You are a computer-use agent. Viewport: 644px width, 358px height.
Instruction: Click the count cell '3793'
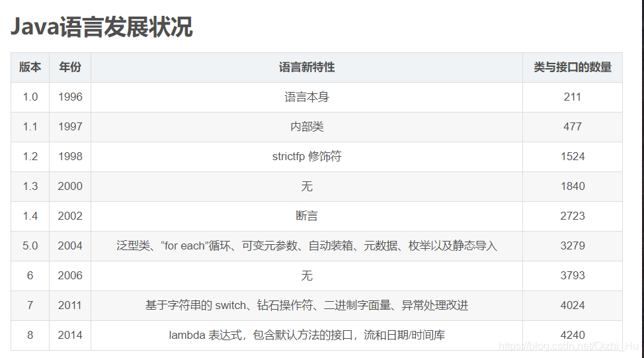(x=573, y=276)
